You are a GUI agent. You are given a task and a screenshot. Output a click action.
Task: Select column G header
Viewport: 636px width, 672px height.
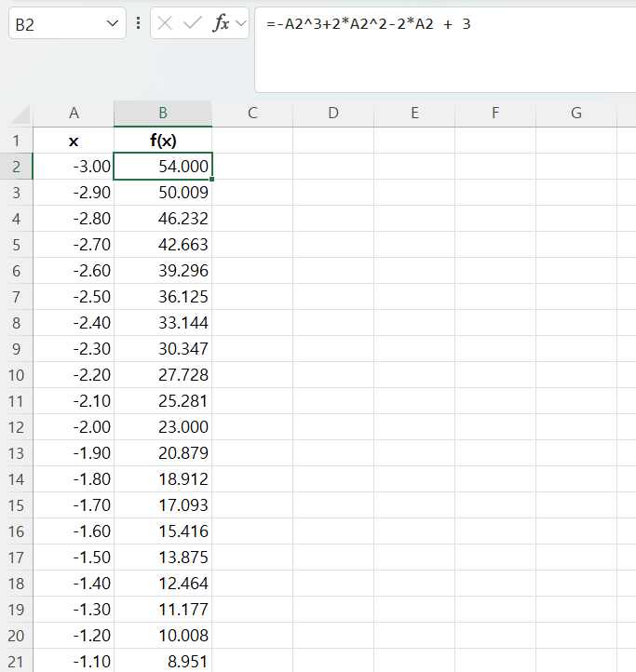coord(576,114)
